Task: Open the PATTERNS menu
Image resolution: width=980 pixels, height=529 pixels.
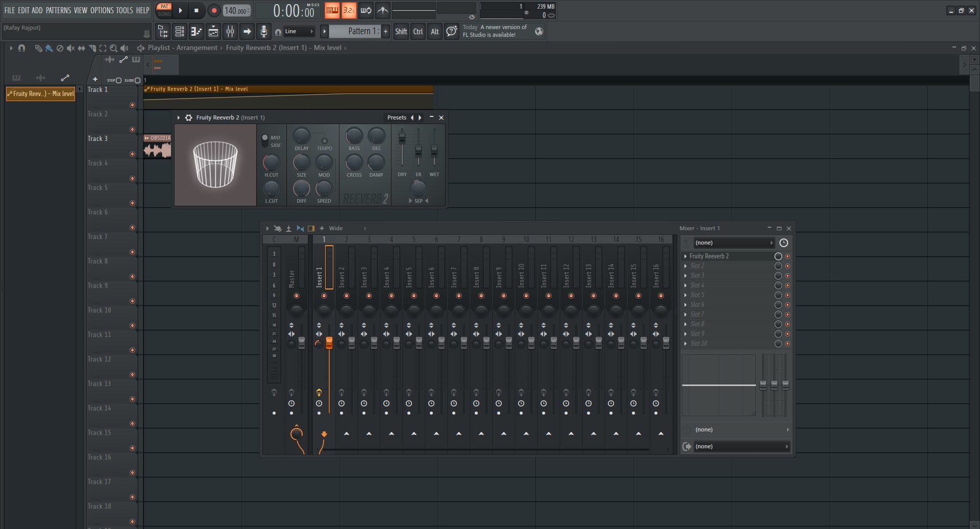Action: point(58,10)
